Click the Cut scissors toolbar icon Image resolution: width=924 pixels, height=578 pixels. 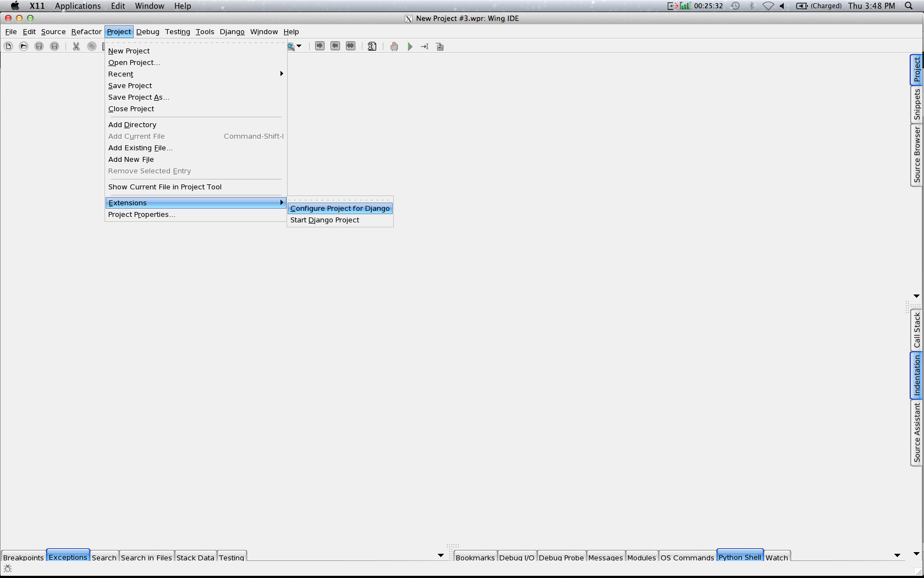(x=76, y=46)
